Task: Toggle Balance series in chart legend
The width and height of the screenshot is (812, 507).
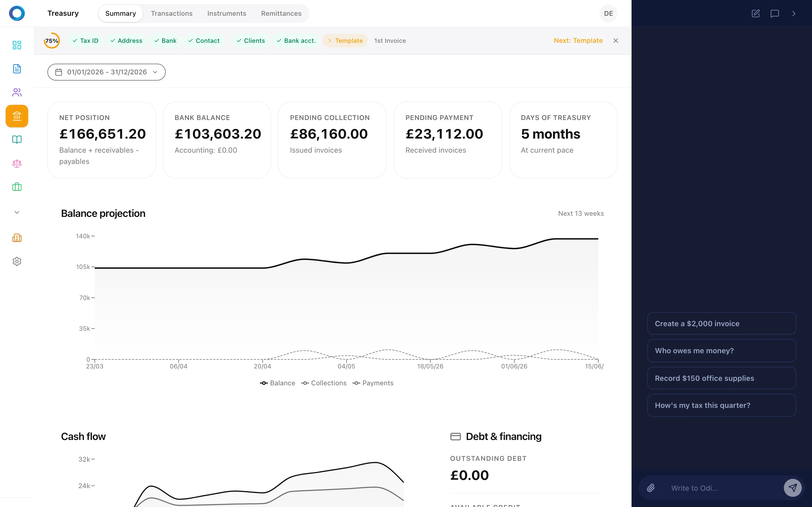Action: coord(277,383)
